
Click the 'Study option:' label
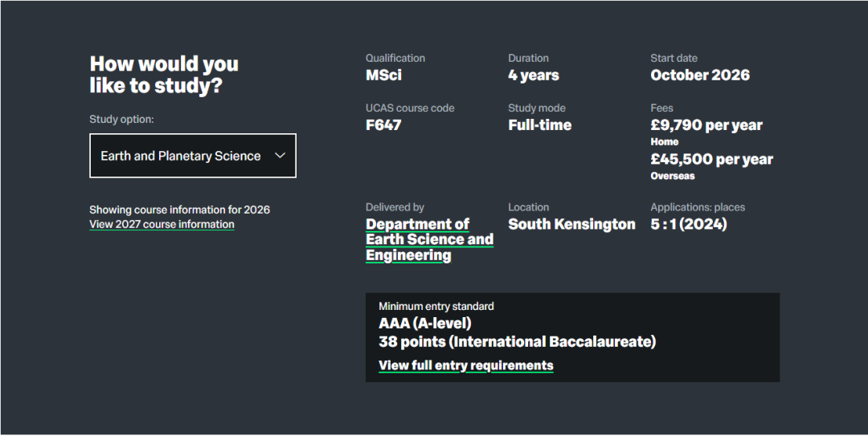121,119
